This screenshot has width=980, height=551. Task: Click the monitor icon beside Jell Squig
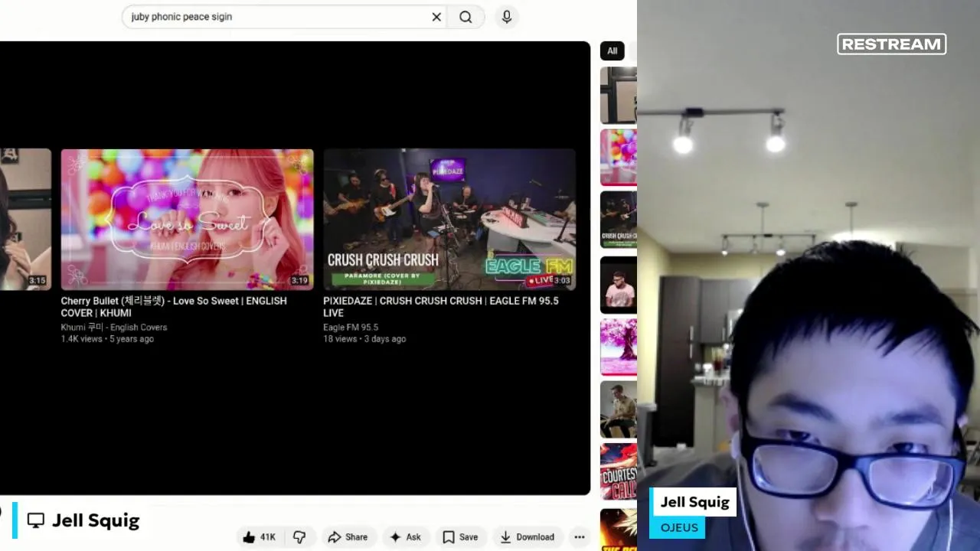pos(36,521)
